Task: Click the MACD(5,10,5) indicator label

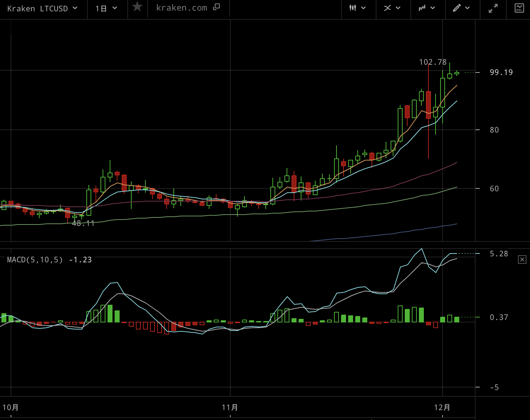Action: click(35, 260)
